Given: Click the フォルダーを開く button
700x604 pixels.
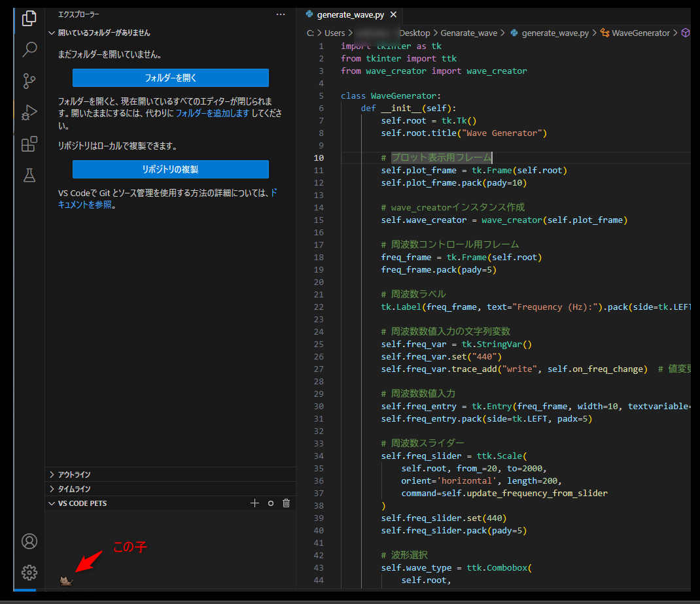Looking at the screenshot, I should coord(170,77).
